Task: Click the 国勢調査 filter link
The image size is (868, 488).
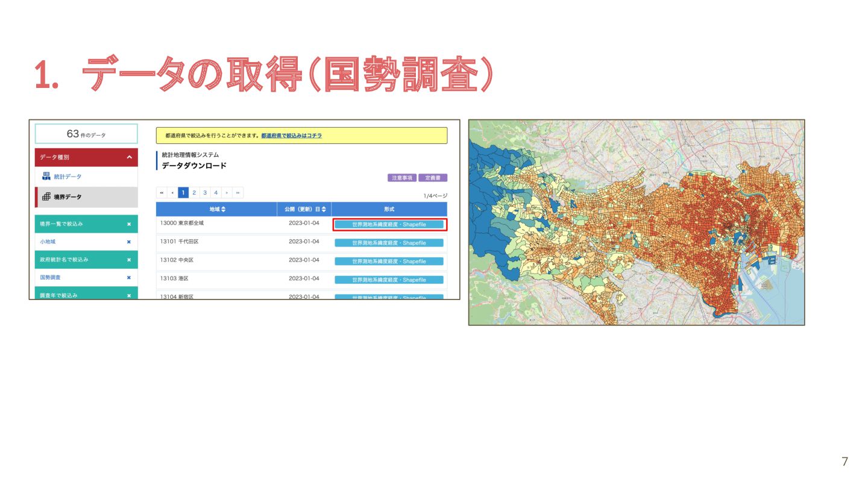Action: click(x=50, y=278)
